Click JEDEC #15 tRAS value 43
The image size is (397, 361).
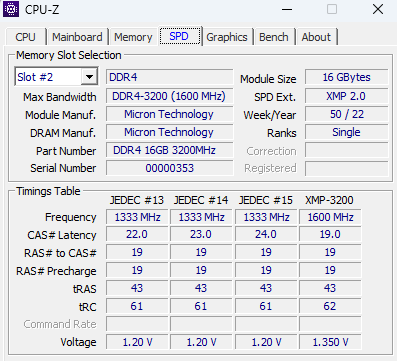(x=266, y=288)
